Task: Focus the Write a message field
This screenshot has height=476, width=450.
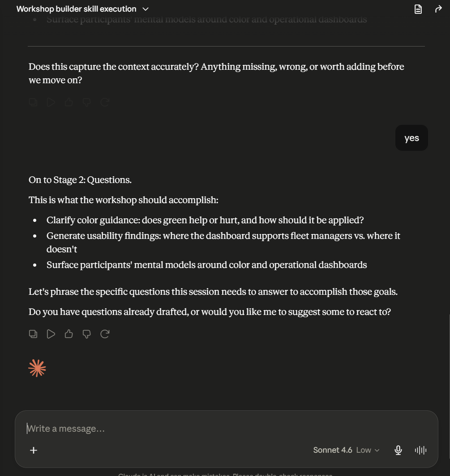Action: click(x=227, y=428)
